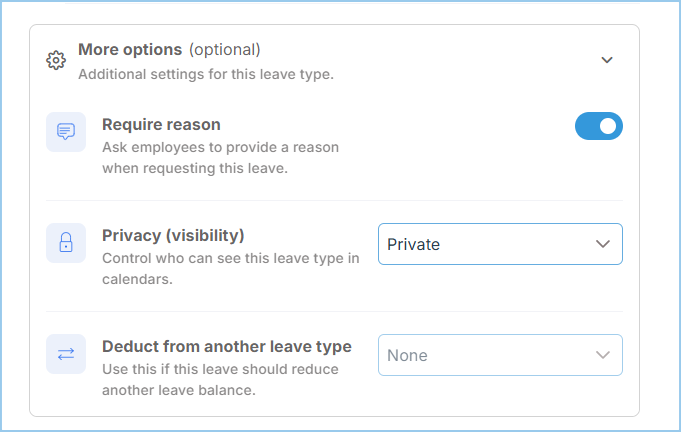Click the swap arrows Deduct icon
681x432 pixels.
(x=66, y=354)
